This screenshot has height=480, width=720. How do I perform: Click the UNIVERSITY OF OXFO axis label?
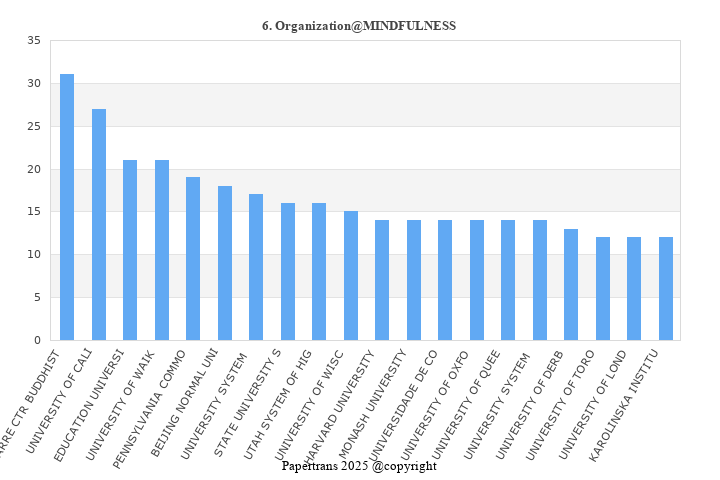435,405
